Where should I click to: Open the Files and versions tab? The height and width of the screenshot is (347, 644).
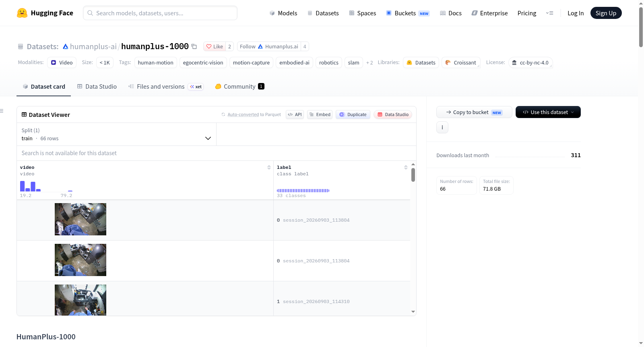[166, 87]
